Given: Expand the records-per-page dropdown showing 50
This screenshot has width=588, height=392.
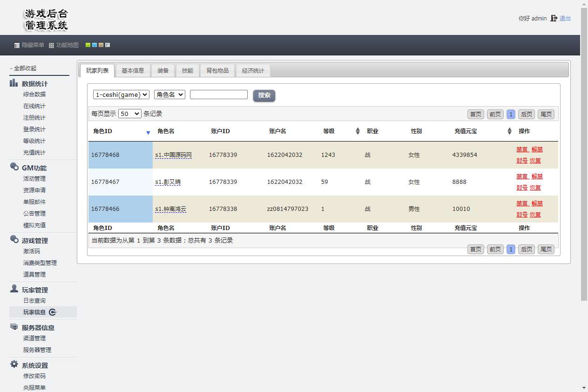Looking at the screenshot, I should tap(130, 114).
